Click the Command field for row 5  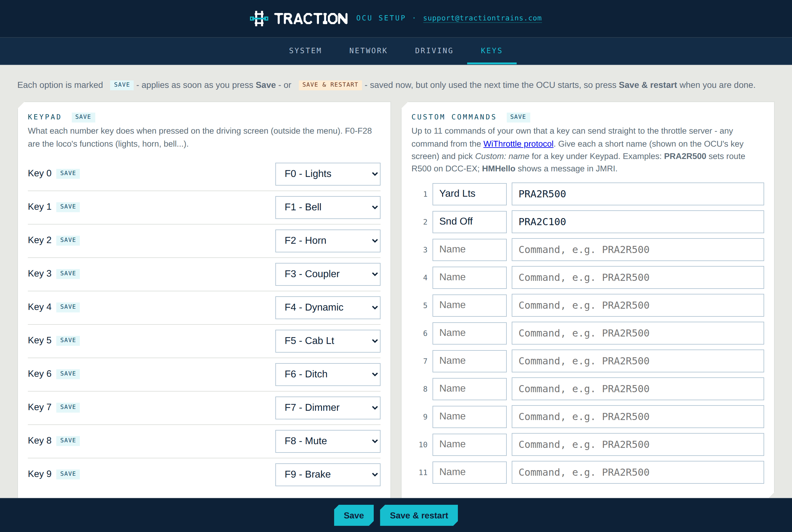tap(638, 305)
